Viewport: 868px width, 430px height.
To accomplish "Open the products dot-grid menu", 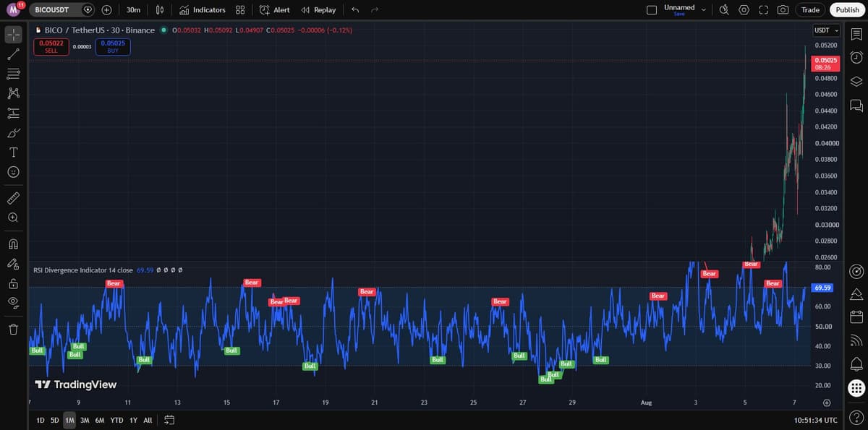I will point(856,388).
